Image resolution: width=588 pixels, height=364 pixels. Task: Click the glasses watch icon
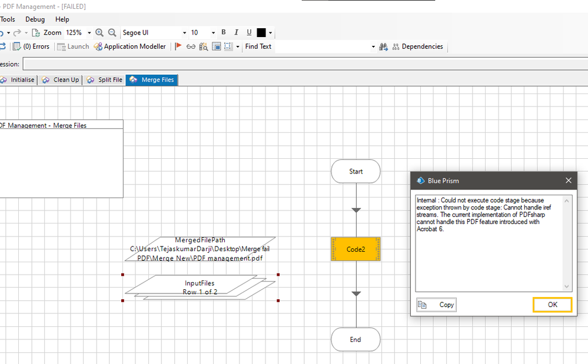(x=191, y=47)
